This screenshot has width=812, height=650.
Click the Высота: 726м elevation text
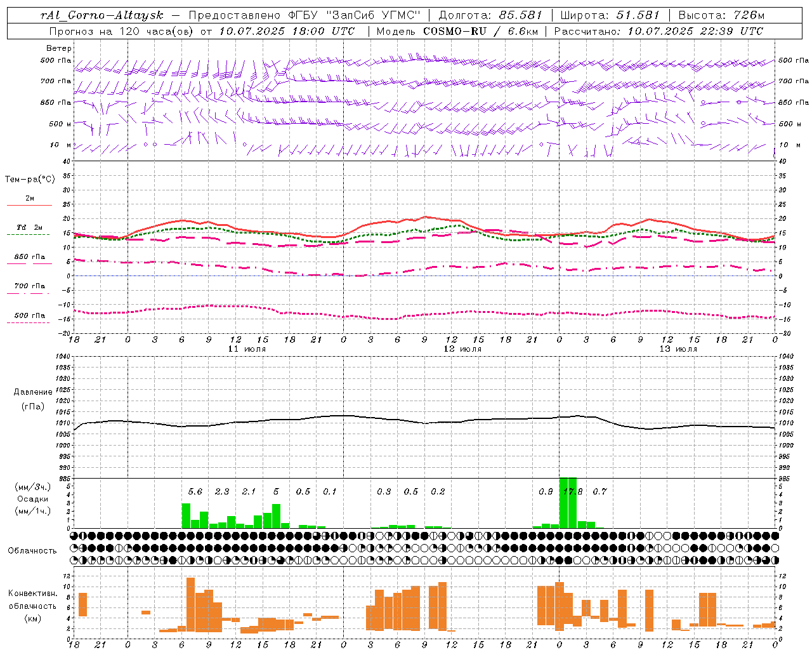pos(721,15)
